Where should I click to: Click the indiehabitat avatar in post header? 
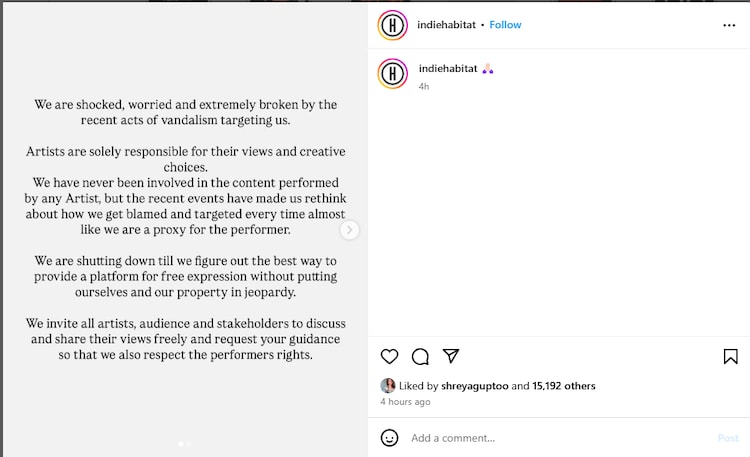coord(393,25)
